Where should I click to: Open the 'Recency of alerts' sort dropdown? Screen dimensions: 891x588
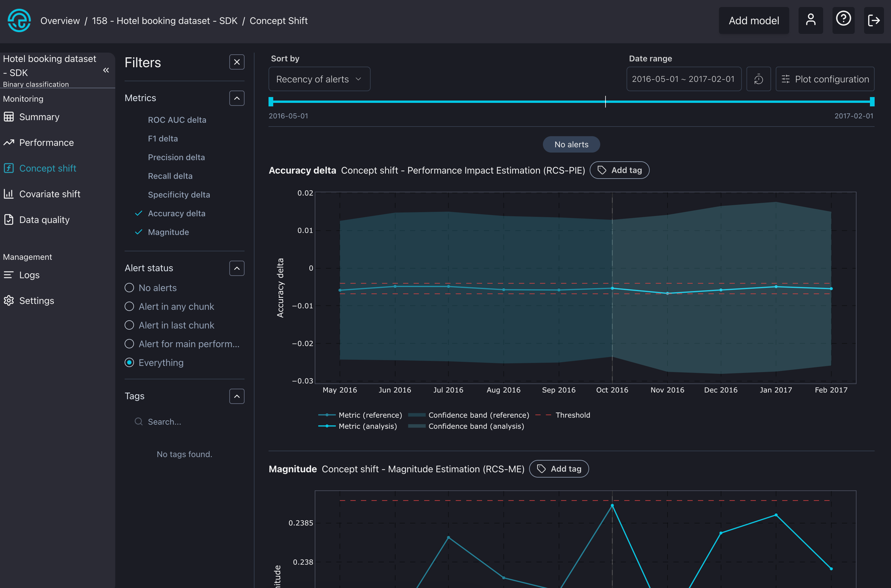tap(319, 79)
